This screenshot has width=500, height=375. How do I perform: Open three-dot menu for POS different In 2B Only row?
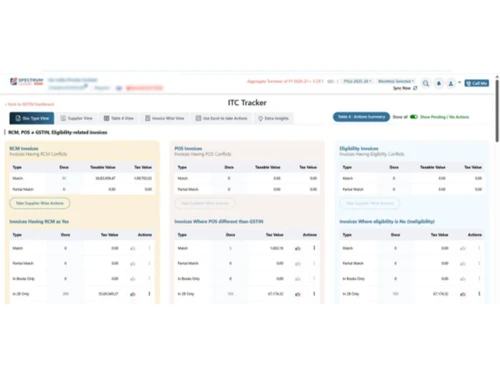(314, 294)
